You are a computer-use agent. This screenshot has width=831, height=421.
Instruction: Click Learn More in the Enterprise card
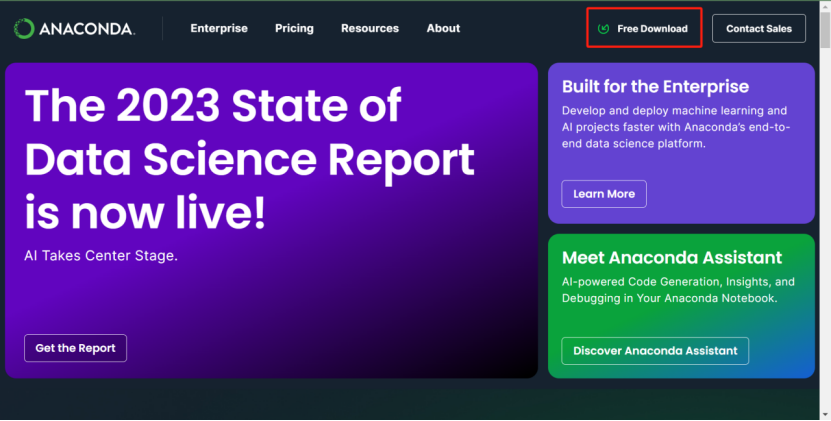[x=604, y=194]
